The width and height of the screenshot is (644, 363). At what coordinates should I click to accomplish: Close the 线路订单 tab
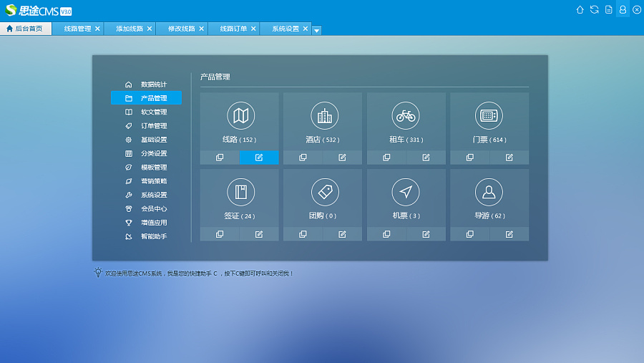click(x=253, y=29)
